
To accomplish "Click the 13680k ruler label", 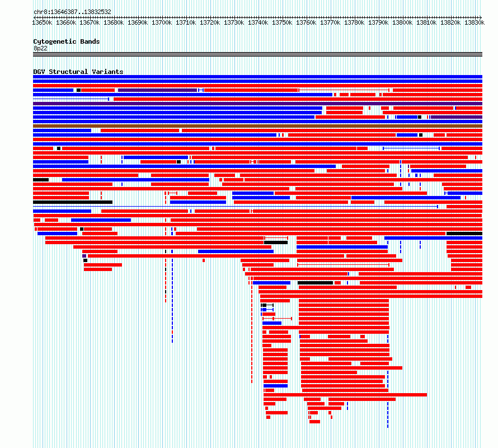I will coord(114,22).
